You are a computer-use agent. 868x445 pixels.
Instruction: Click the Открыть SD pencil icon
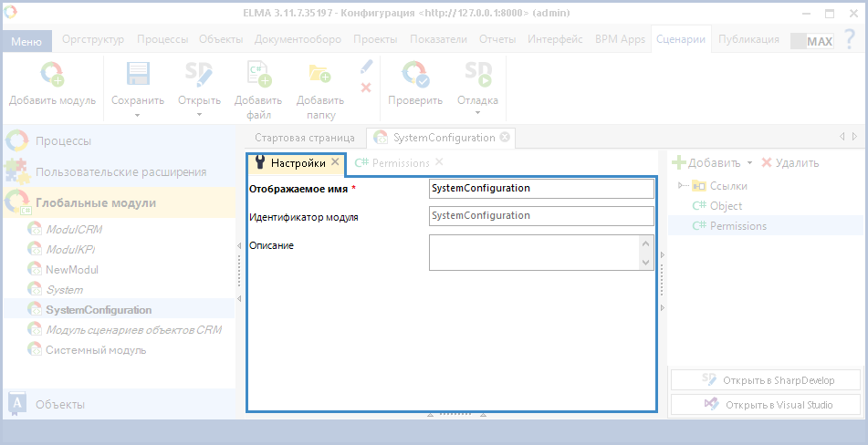199,74
